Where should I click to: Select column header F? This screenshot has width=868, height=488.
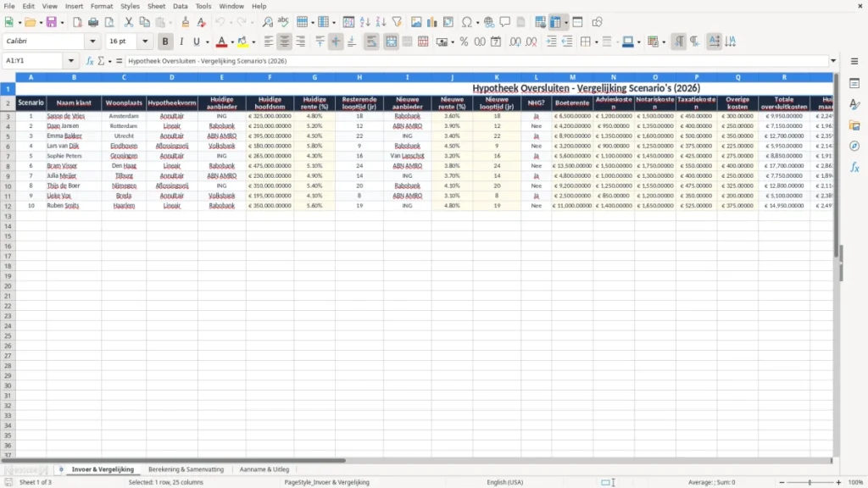(270, 77)
